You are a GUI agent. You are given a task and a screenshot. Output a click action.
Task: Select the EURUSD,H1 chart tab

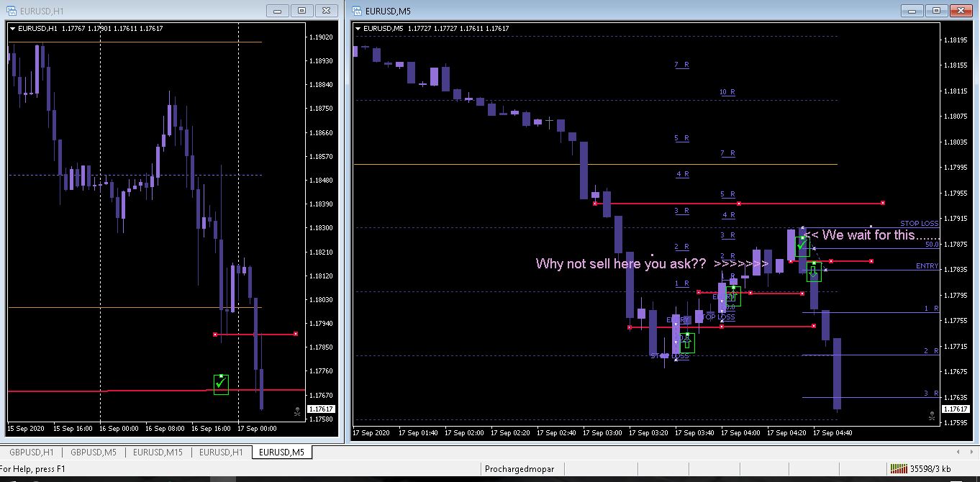(221, 453)
